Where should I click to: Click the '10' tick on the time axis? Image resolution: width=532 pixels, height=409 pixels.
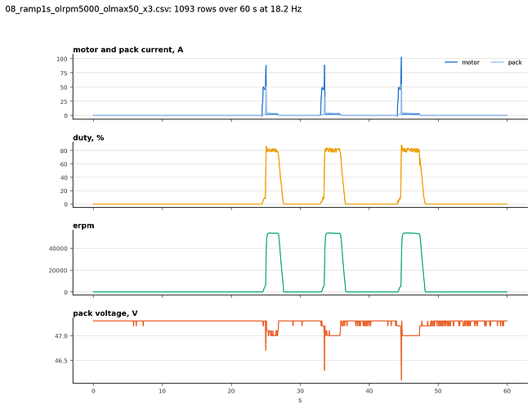point(162,391)
